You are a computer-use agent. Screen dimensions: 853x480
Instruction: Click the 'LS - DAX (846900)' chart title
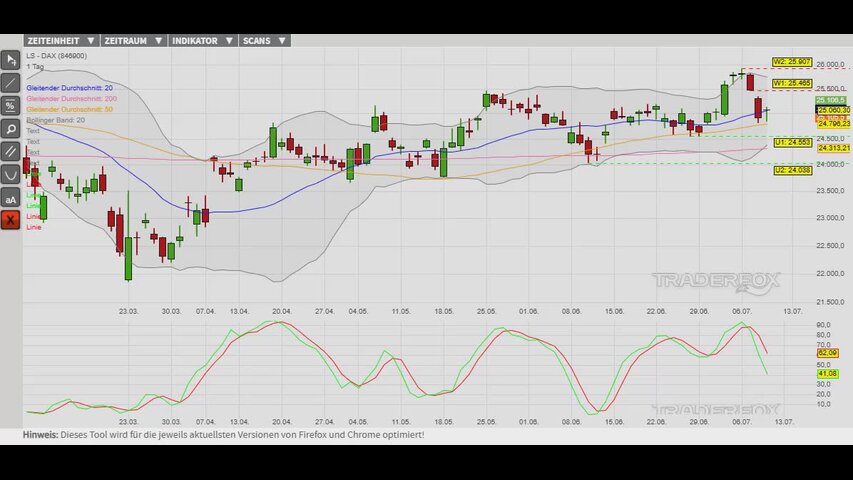pyautogui.click(x=57, y=56)
